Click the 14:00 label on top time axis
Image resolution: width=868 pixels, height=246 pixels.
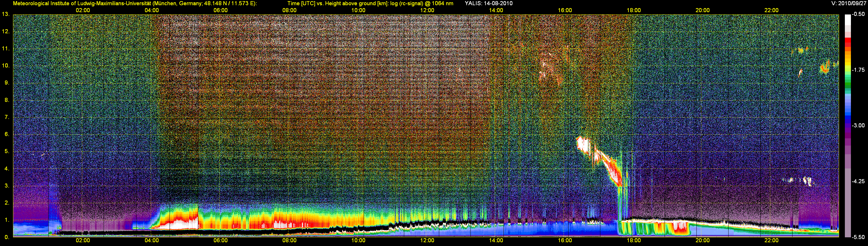point(496,10)
